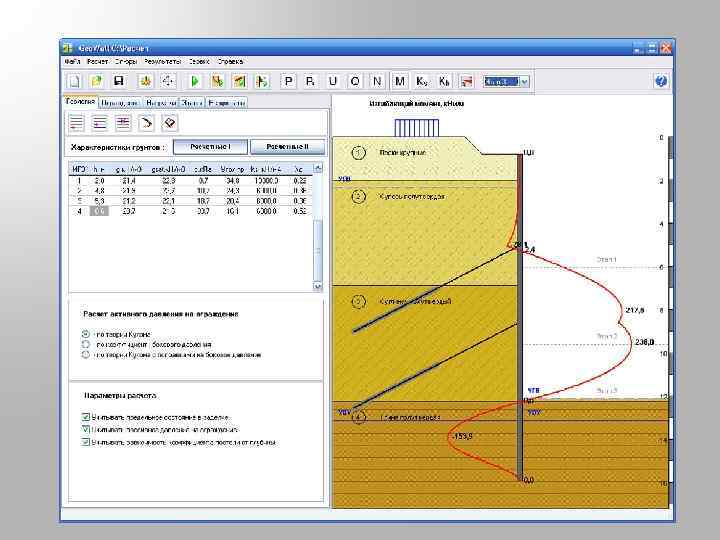Click the soil table scrollbar down arrow
The width and height of the screenshot is (720, 540).
pos(319,285)
